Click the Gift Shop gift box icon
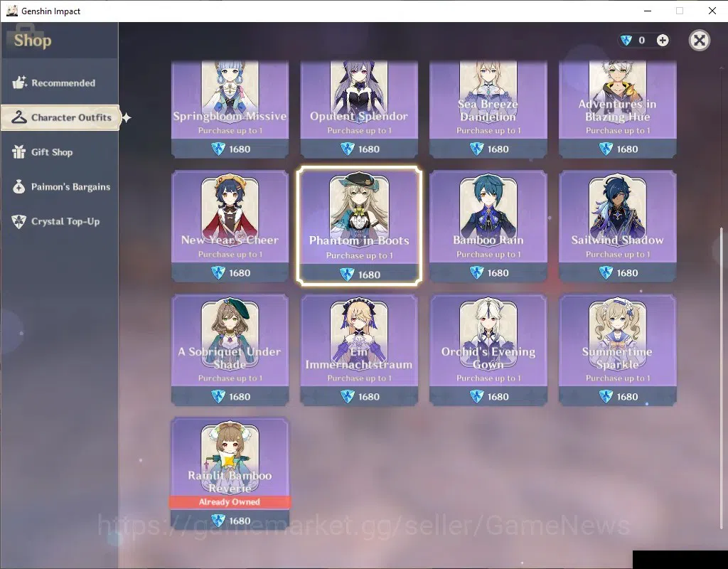The height and width of the screenshot is (569, 728). 19,152
